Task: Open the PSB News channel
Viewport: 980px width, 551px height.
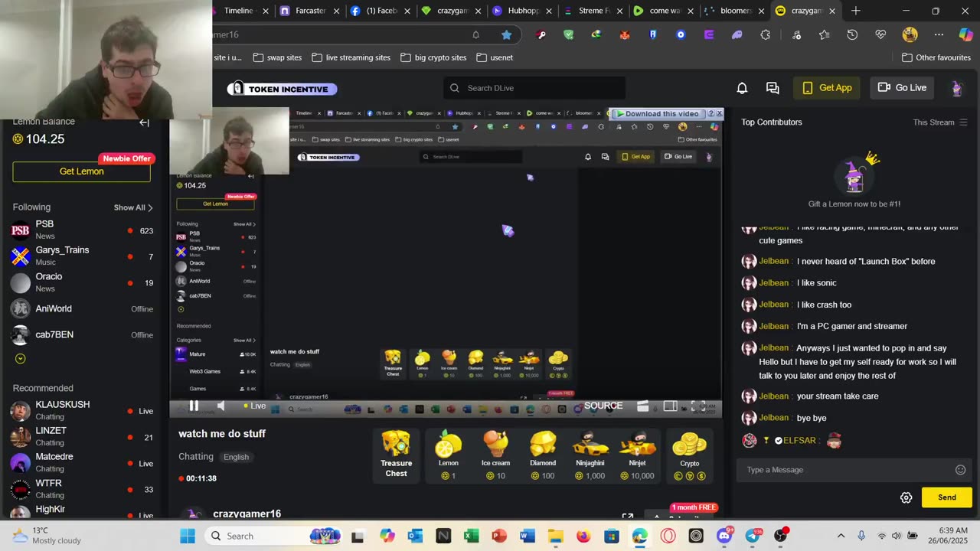Action: 82,230
